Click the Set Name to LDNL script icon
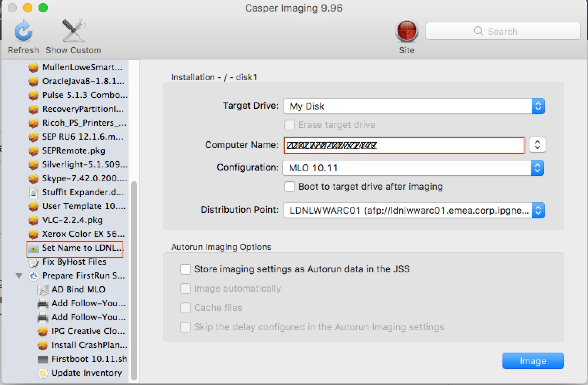Viewport: 588px width, 385px height. [x=34, y=249]
